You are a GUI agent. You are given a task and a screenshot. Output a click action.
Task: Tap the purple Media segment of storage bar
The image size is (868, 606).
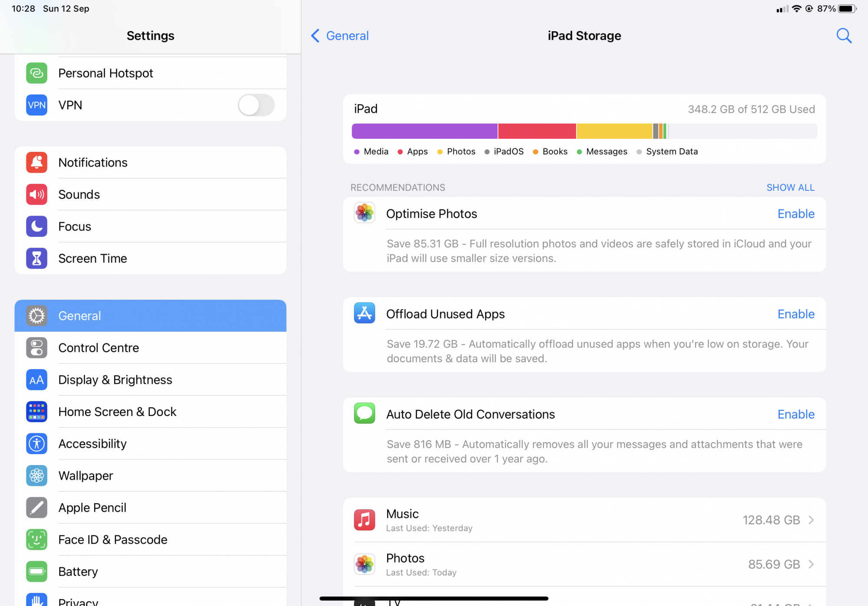tap(424, 131)
